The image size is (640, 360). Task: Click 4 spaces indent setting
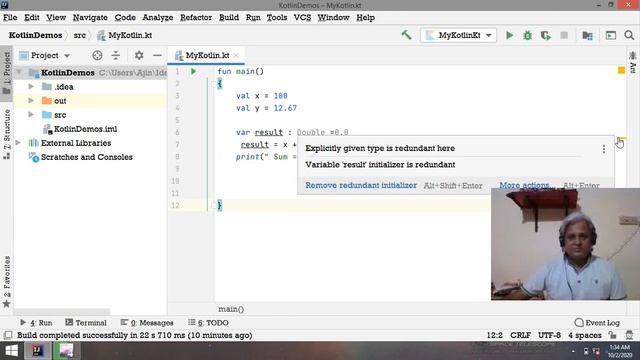(585, 335)
